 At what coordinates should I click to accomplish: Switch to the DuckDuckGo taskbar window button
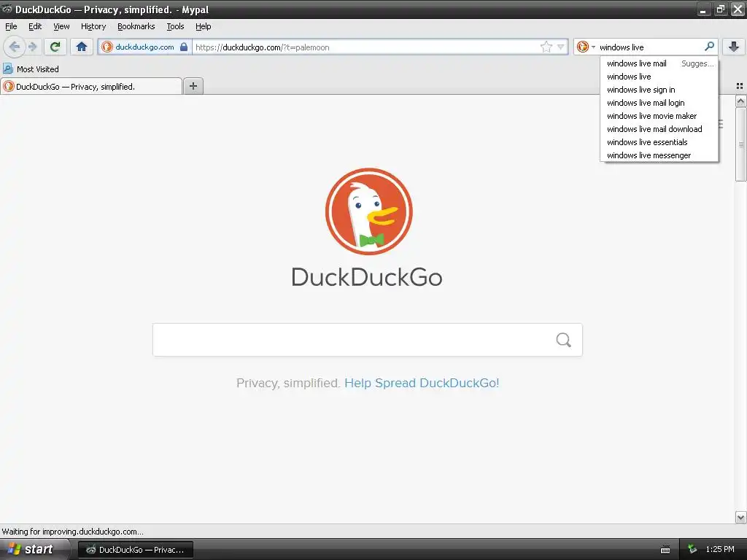click(x=135, y=550)
